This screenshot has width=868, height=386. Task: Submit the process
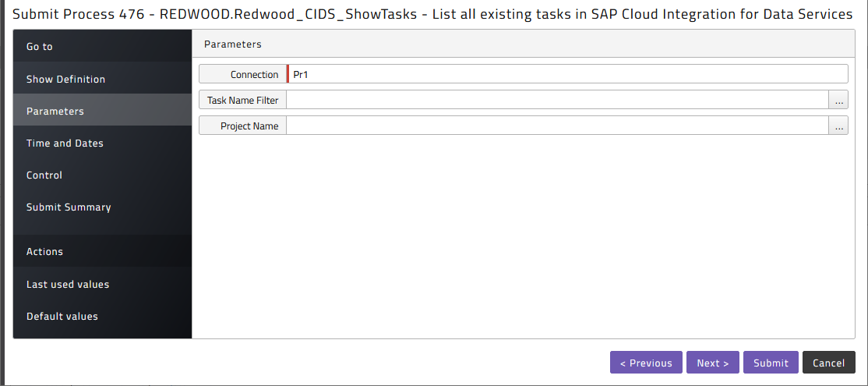coord(771,363)
